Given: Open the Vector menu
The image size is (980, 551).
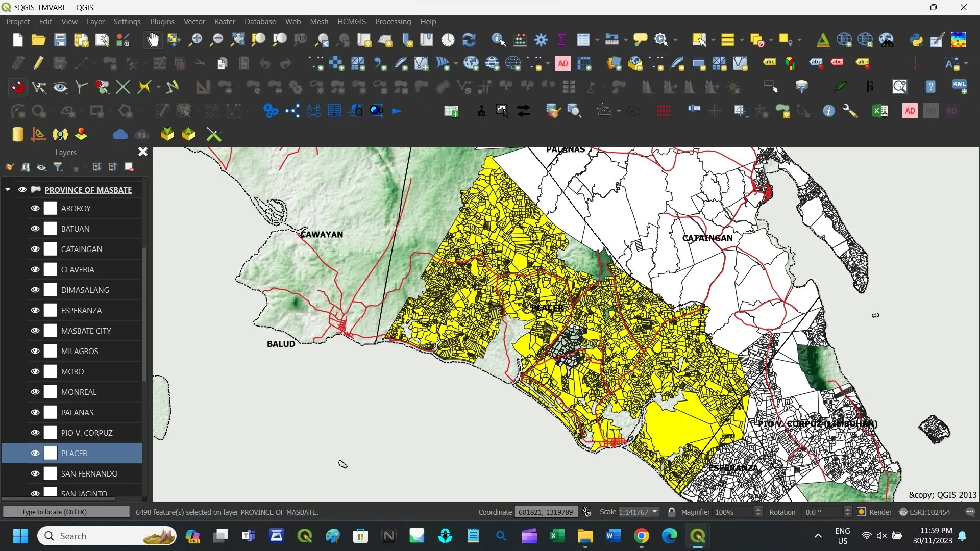Looking at the screenshot, I should (x=194, y=22).
